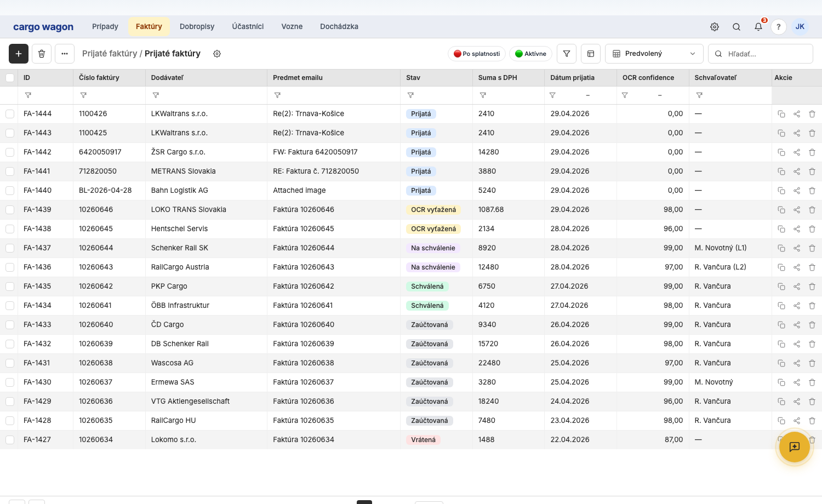Open notifications bell
The image size is (822, 504).
(x=758, y=27)
